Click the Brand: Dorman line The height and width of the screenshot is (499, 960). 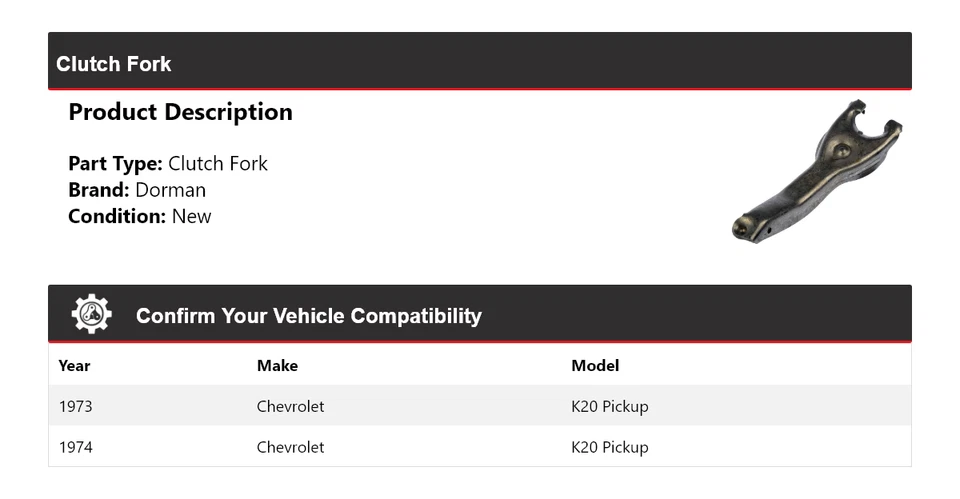[x=137, y=190]
